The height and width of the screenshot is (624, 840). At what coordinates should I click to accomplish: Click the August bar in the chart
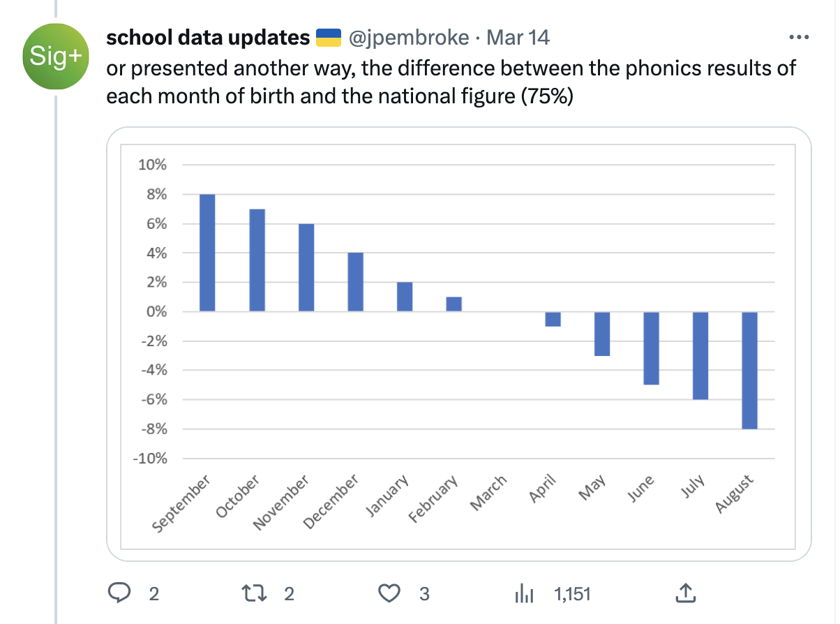(749, 370)
